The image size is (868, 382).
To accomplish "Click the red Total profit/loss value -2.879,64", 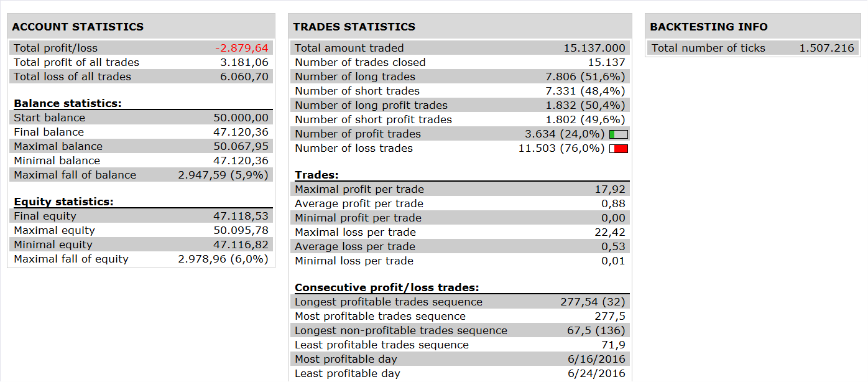I will coord(241,48).
